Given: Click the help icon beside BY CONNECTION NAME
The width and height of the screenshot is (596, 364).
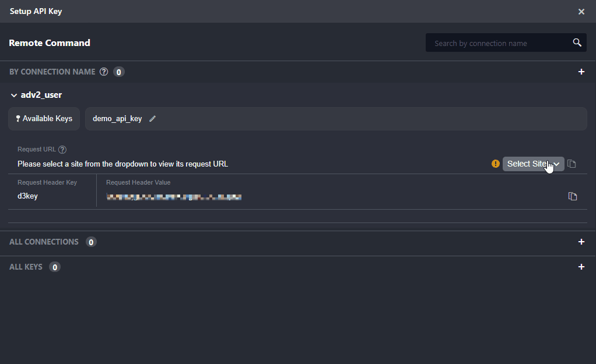Looking at the screenshot, I should (104, 72).
